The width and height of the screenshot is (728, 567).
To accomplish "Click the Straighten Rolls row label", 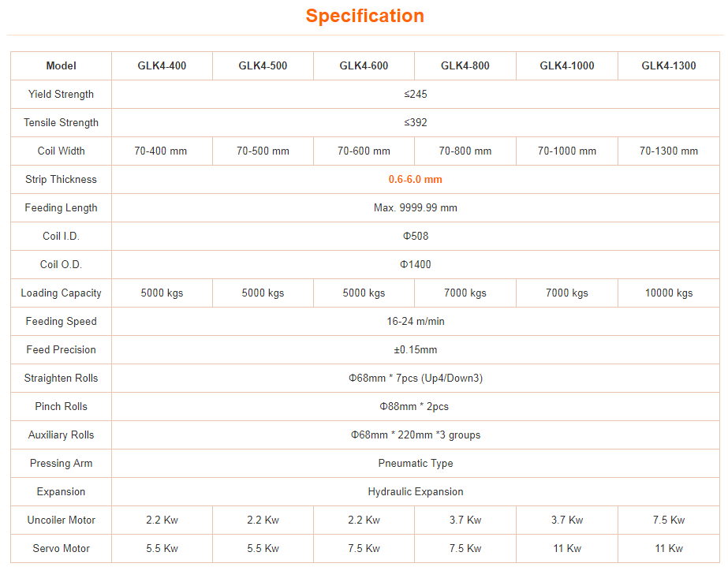I will pyautogui.click(x=62, y=378).
